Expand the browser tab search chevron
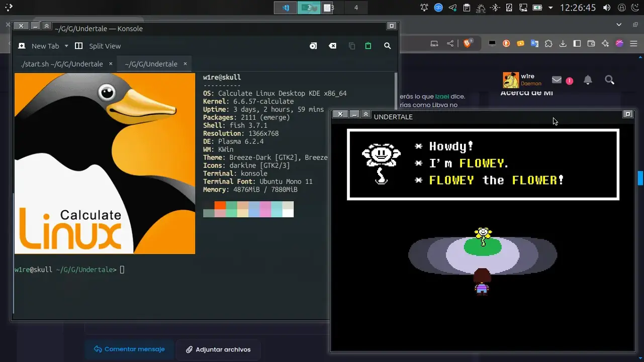644x362 pixels. [619, 24]
